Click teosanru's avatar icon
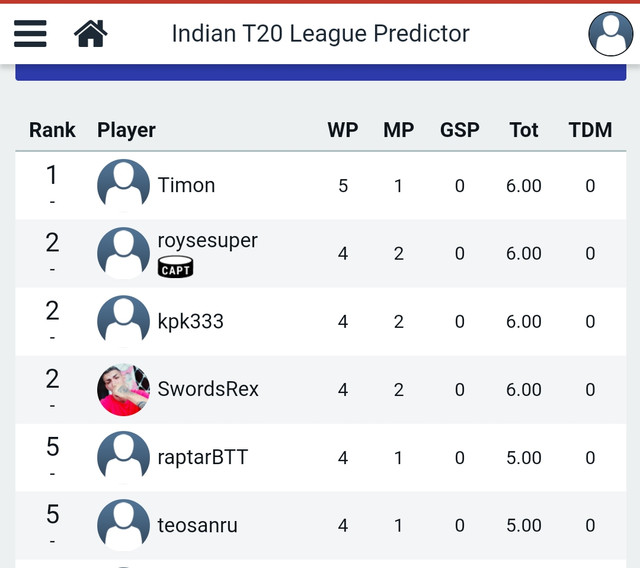Image resolution: width=640 pixels, height=568 pixels. click(123, 525)
